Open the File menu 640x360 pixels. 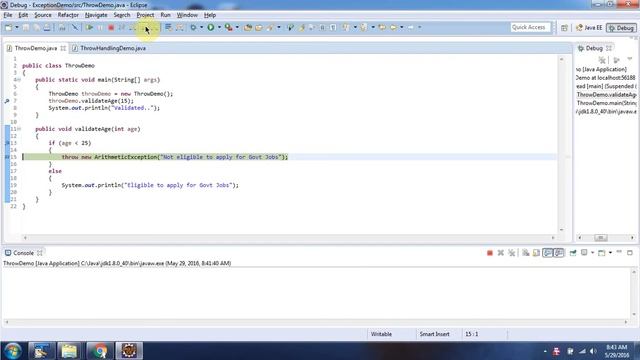[x=8, y=15]
